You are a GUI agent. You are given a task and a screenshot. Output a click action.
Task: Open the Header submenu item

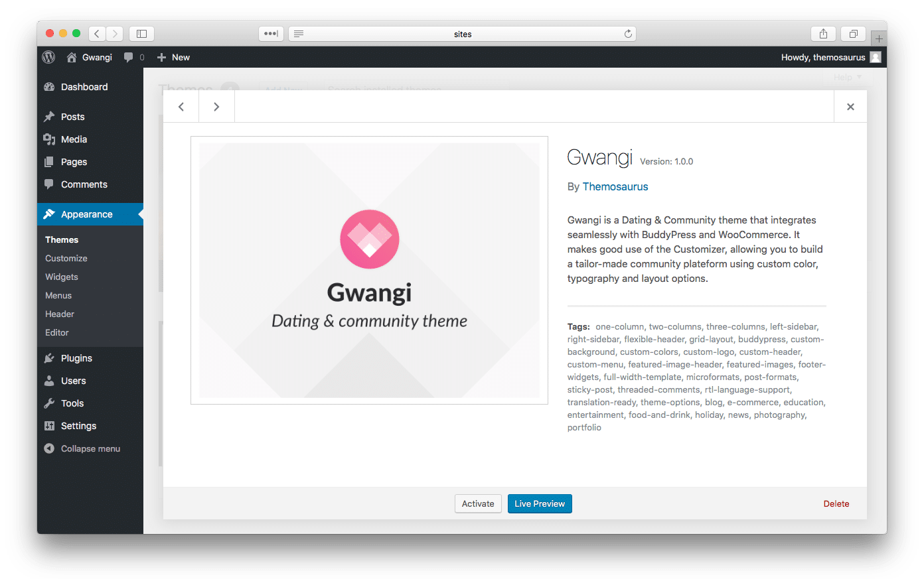[60, 314]
